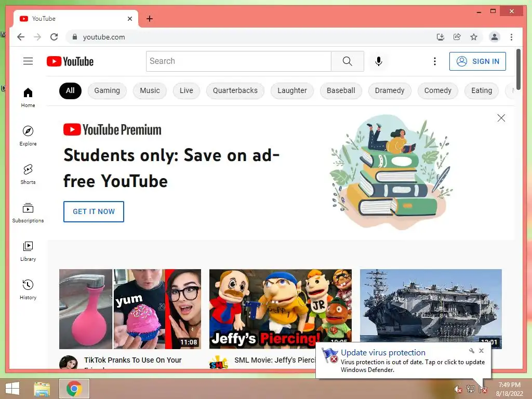Open the Action Center flag tray icon
The image size is (532, 399).
[483, 389]
